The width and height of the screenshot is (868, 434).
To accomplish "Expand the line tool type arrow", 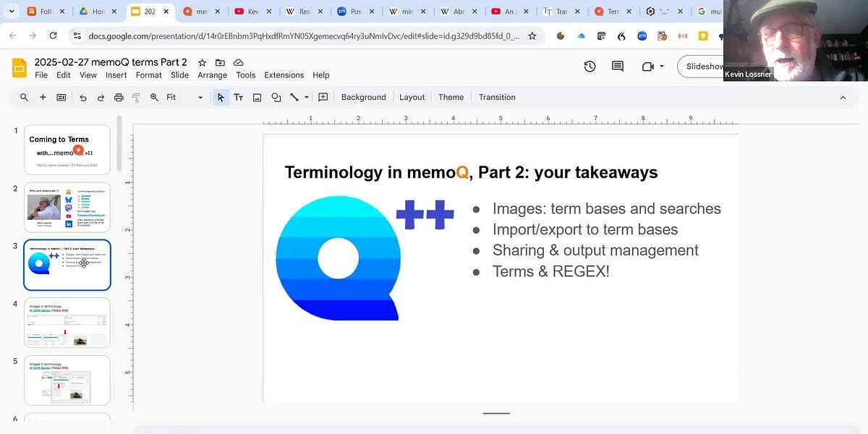I will coord(307,97).
